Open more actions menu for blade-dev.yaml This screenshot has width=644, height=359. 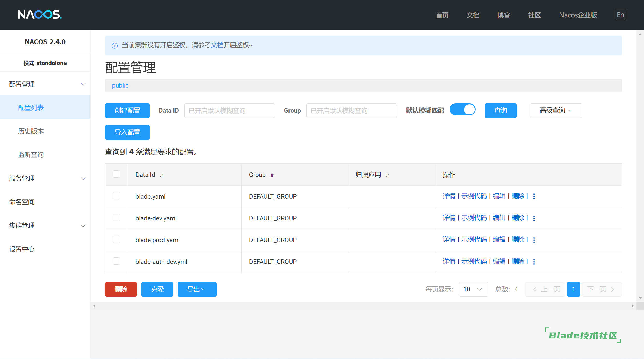[534, 218]
